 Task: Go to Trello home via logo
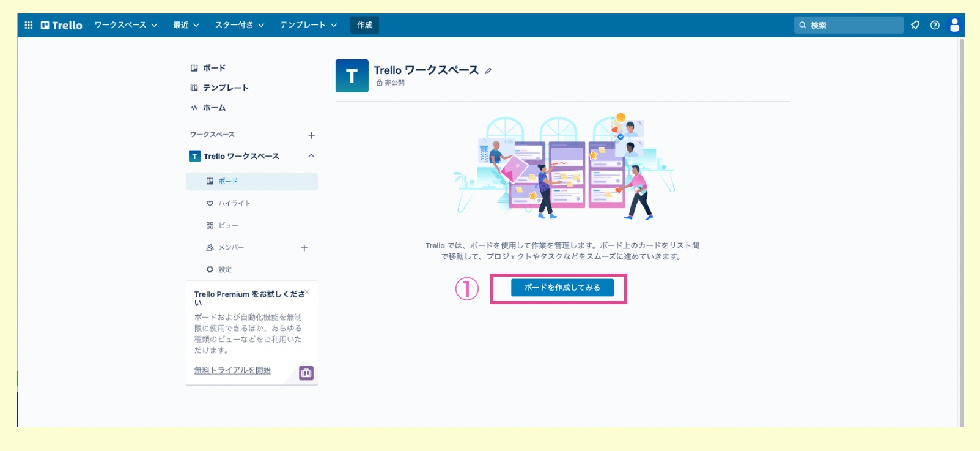point(61,25)
